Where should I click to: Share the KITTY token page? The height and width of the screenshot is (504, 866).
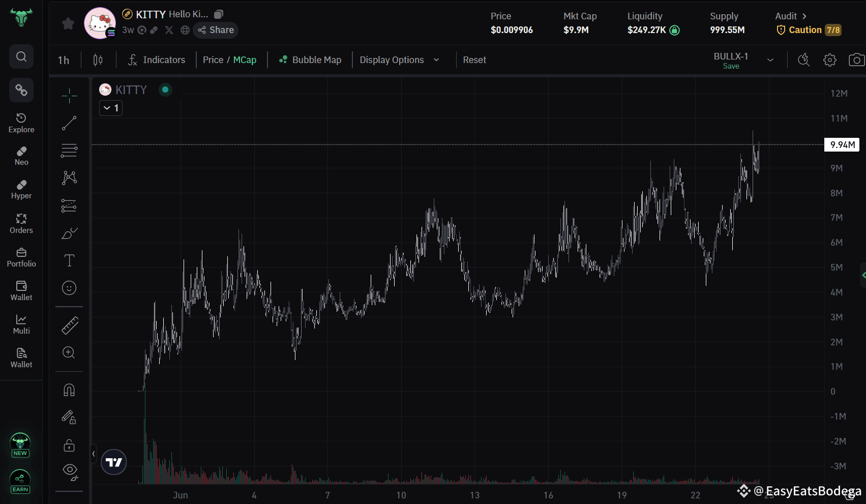(x=216, y=30)
